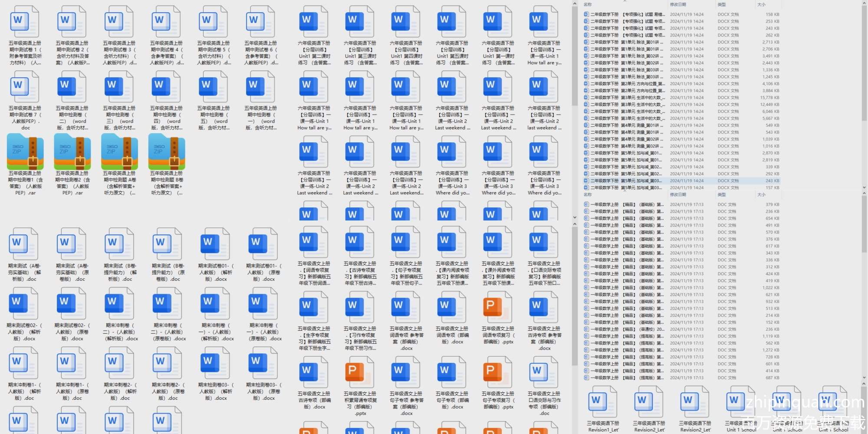Sort upper file list by 修改日期 column
868x434 pixels.
[677, 4]
